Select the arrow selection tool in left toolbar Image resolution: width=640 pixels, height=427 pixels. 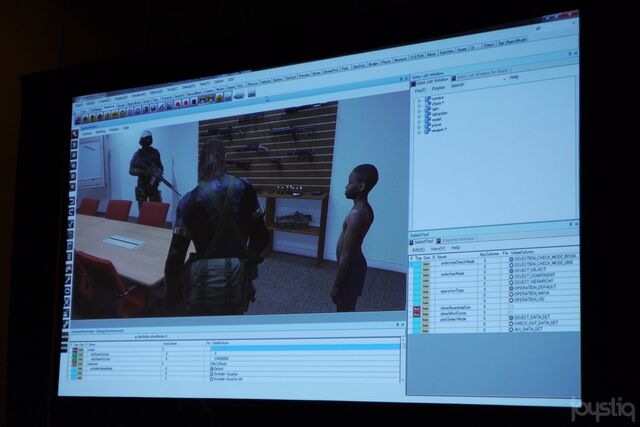75,134
